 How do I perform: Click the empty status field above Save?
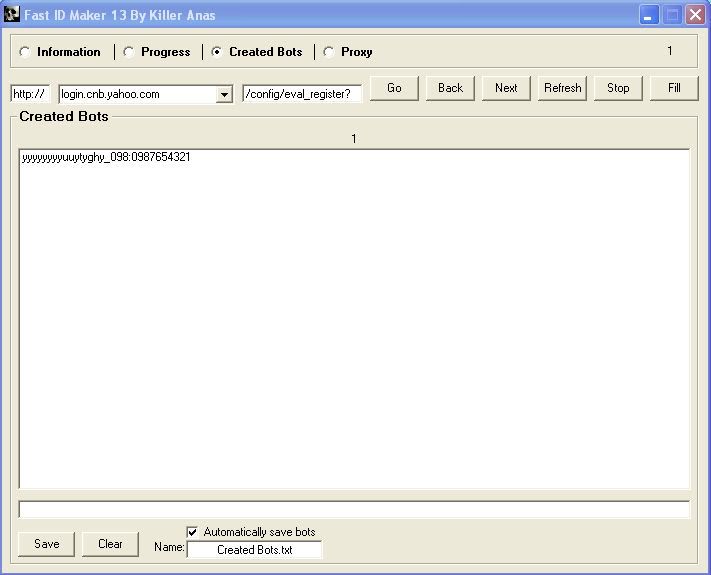coord(353,510)
